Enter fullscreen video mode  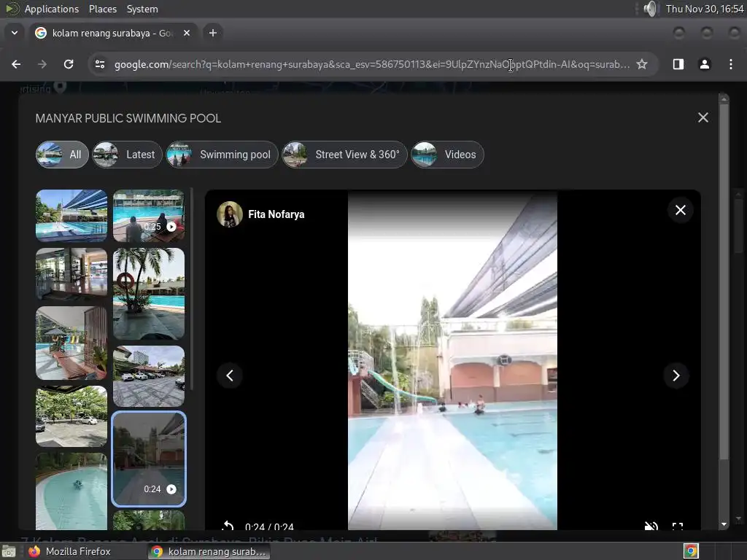pyautogui.click(x=678, y=526)
